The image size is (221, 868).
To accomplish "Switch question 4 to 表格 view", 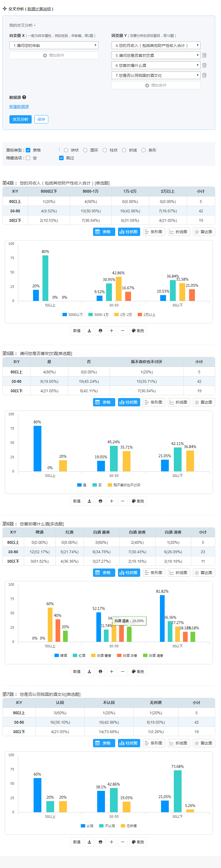I will [x=104, y=232].
